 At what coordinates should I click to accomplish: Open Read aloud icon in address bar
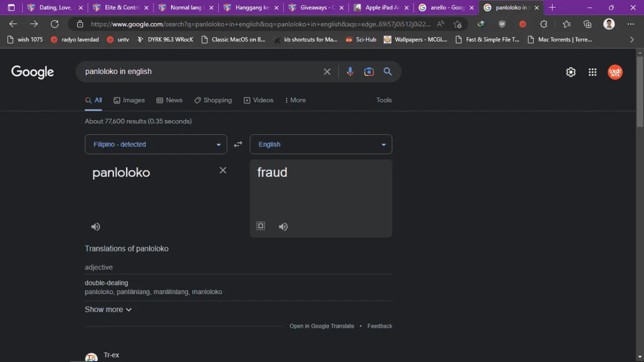[441, 24]
